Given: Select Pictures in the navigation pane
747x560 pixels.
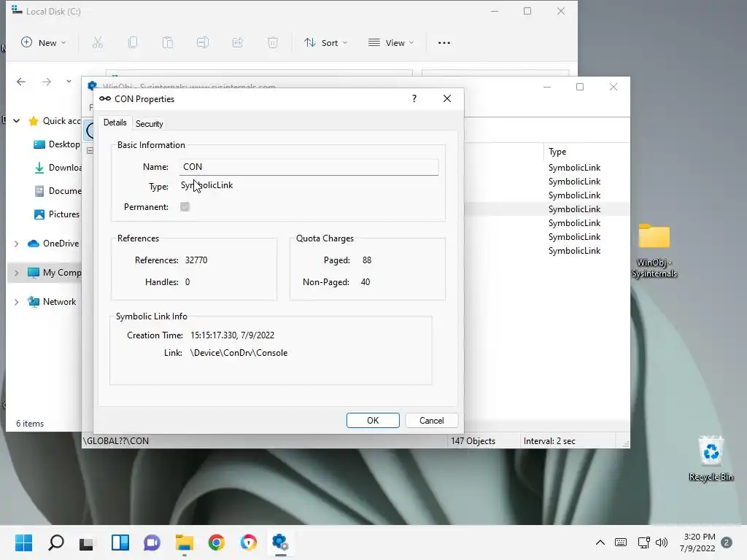Looking at the screenshot, I should (57, 214).
